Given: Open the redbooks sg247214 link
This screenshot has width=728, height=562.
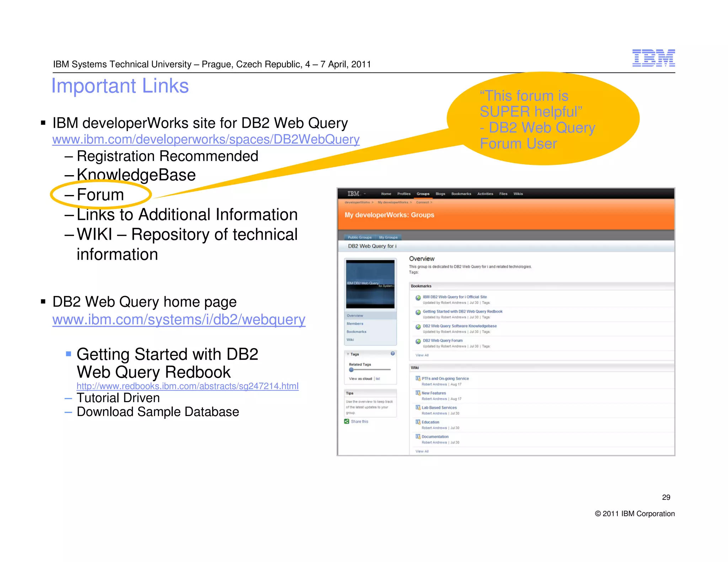Looking at the screenshot, I should point(187,386).
